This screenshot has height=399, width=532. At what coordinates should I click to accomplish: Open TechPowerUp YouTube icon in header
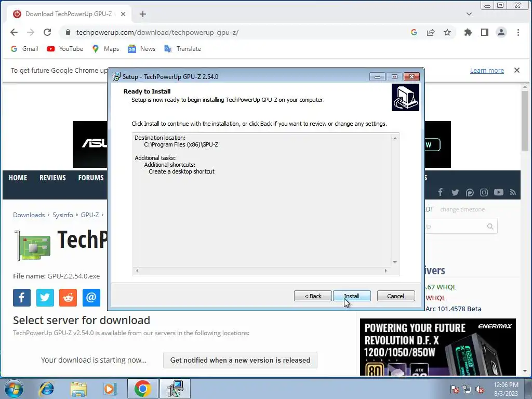point(498,192)
